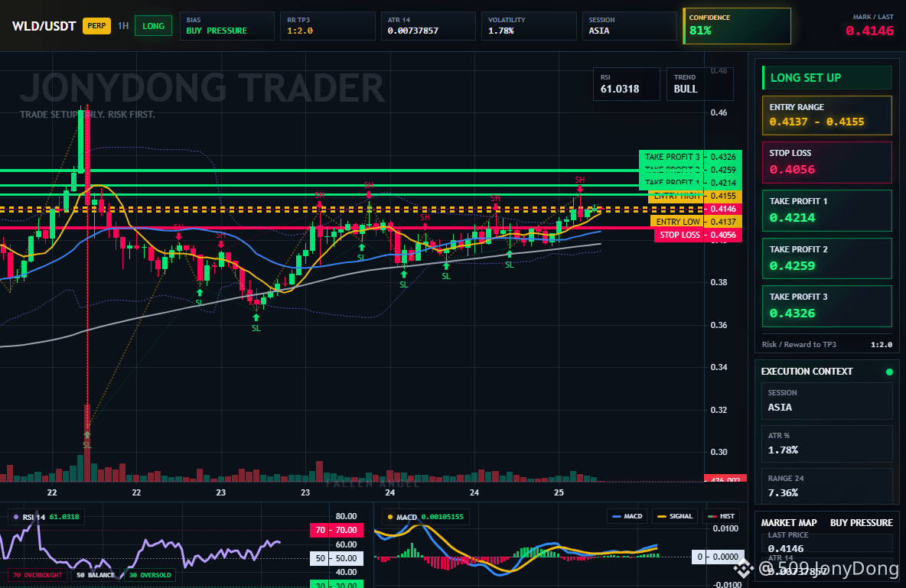Click the LONG SET UP panel header
The image size is (906, 588).
click(827, 77)
